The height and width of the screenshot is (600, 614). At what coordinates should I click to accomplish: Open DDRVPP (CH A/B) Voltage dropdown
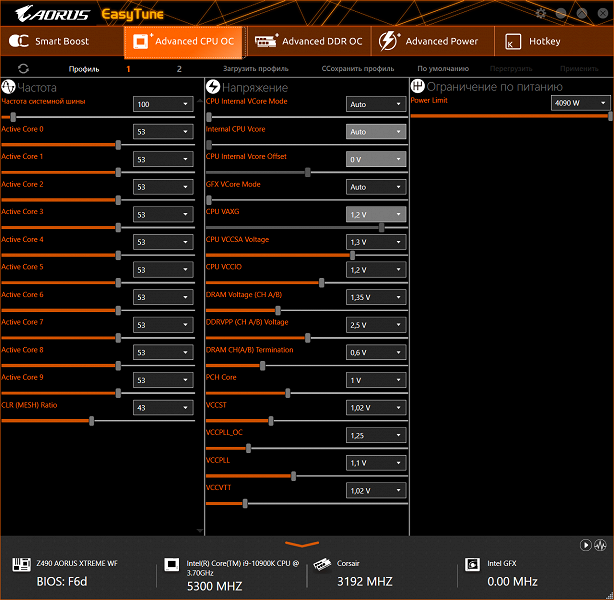coord(376,325)
